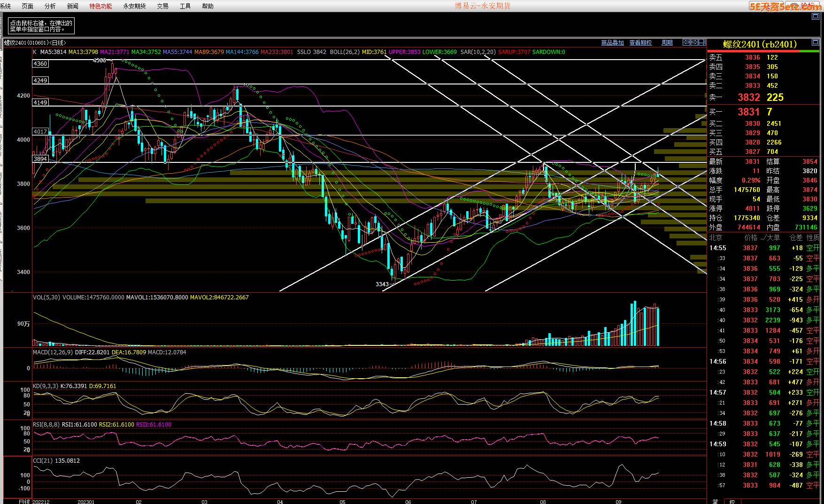Open the 页面 menu
Viewport: 824px width, 504px height.
27,6
